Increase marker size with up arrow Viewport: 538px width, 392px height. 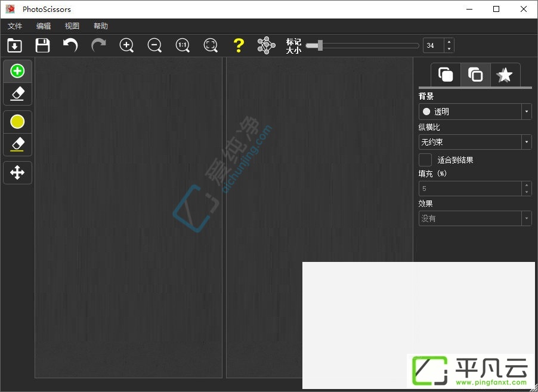tap(449, 42)
